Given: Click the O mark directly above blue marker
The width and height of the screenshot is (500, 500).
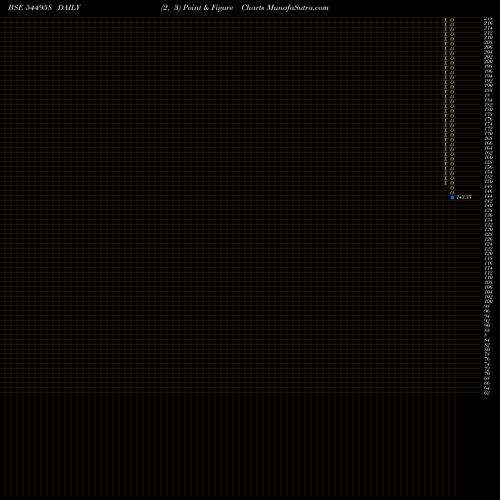Looking at the screenshot, I should [452, 193].
